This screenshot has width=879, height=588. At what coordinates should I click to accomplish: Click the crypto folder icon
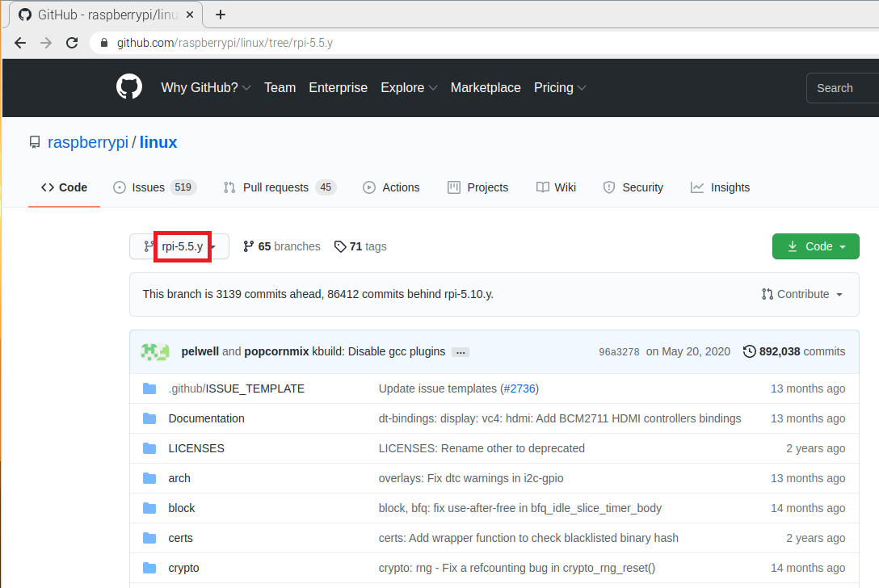(149, 568)
